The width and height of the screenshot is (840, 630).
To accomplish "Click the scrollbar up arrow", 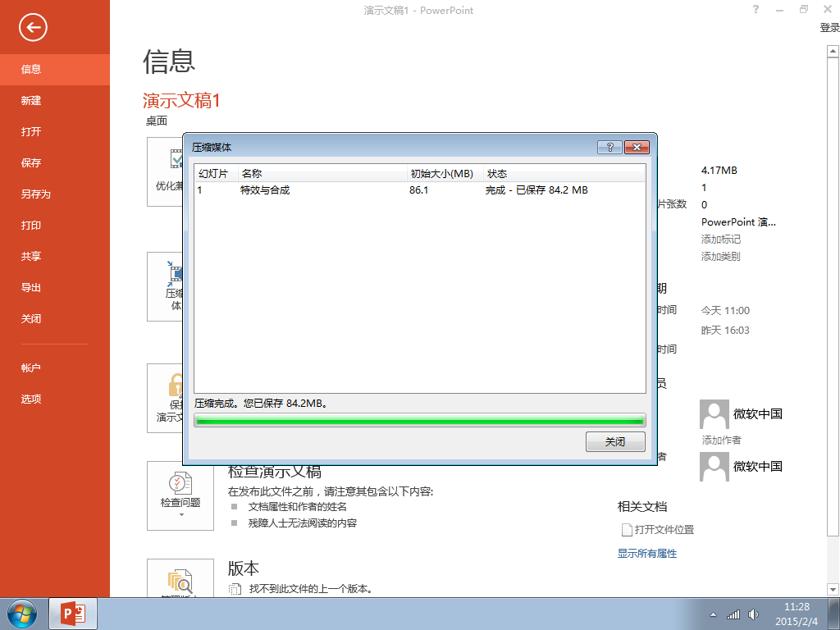I will tap(833, 52).
